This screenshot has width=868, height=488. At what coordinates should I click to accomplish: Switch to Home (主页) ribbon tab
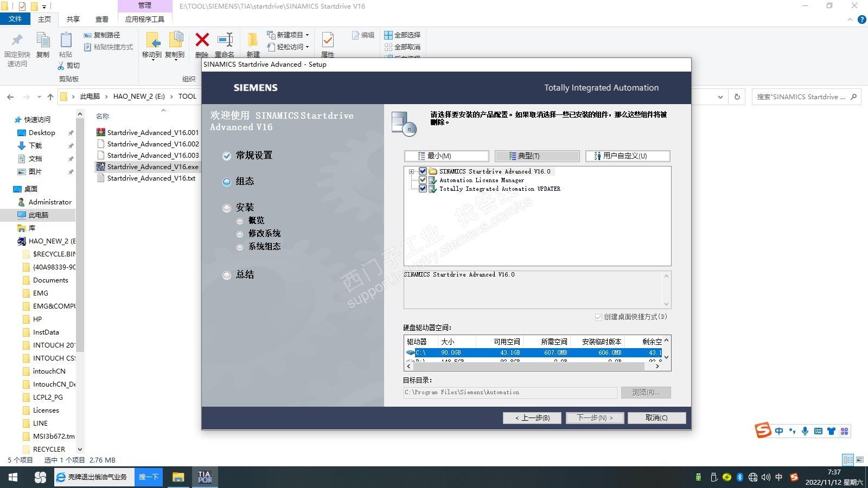(44, 19)
